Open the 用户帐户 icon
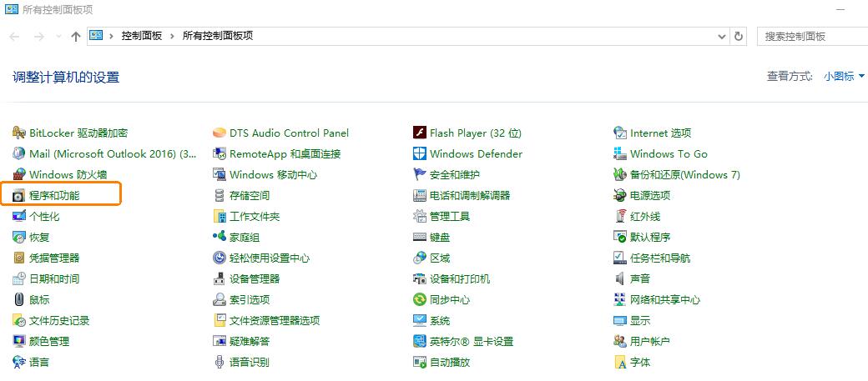This screenshot has height=381, width=868. [x=620, y=341]
